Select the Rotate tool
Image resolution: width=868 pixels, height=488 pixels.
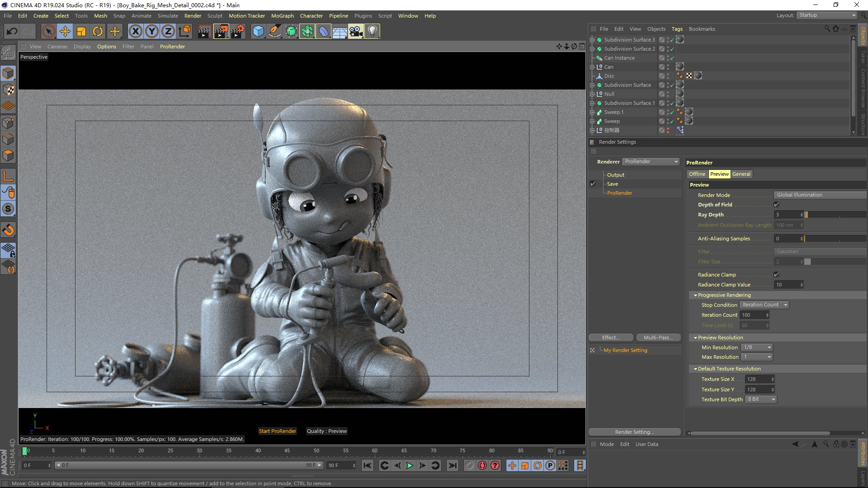tap(98, 32)
